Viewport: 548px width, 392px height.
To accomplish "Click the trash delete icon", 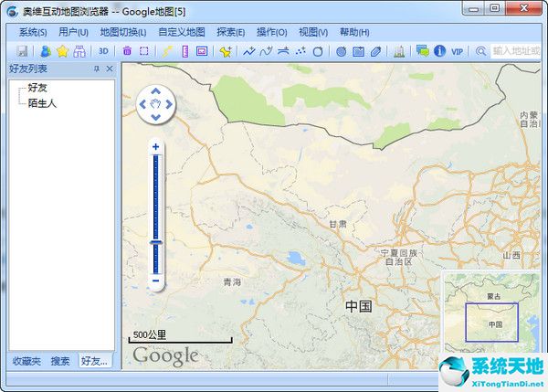I will (x=127, y=51).
